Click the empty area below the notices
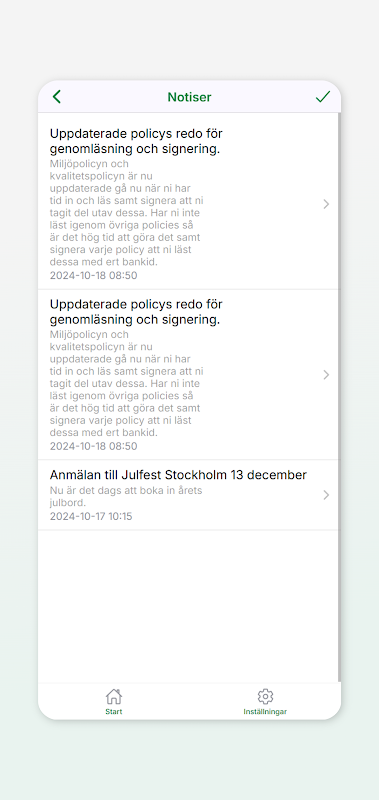 [188, 606]
